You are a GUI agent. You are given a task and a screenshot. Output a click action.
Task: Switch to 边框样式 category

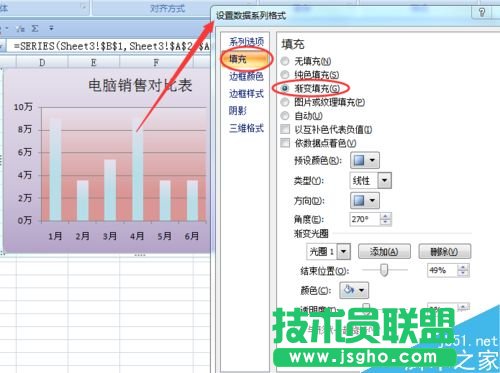point(247,94)
